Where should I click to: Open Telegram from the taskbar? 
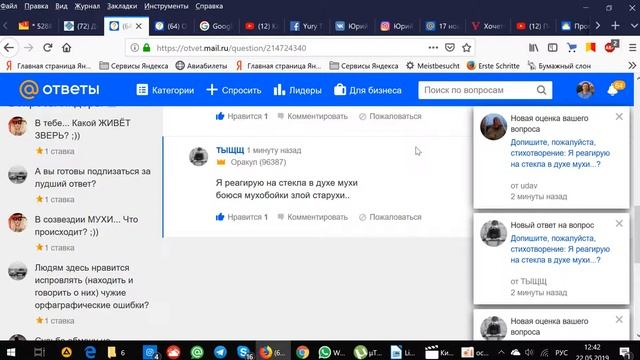pyautogui.click(x=220, y=352)
